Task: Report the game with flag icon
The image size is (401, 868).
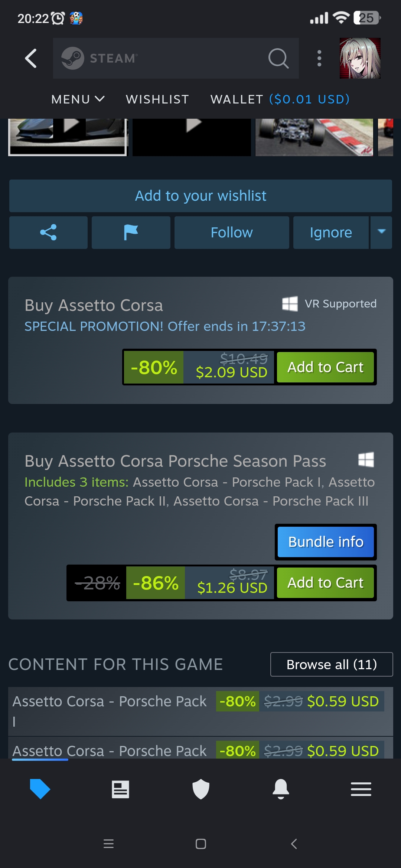Action: click(x=131, y=233)
